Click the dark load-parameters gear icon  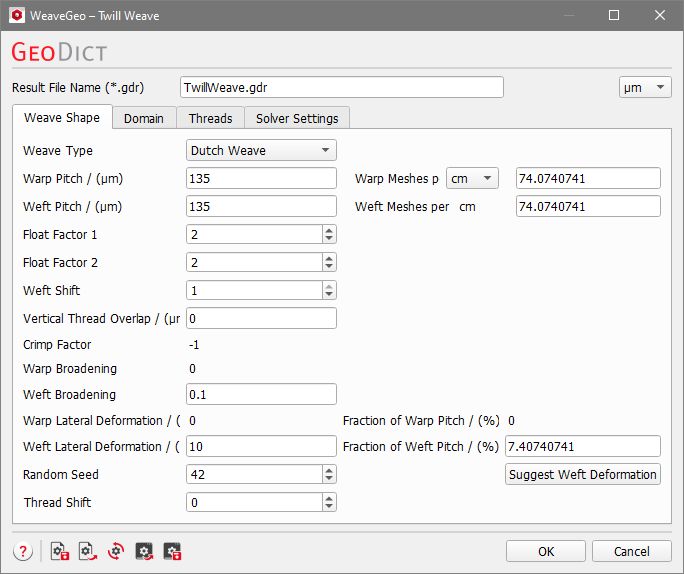144,551
